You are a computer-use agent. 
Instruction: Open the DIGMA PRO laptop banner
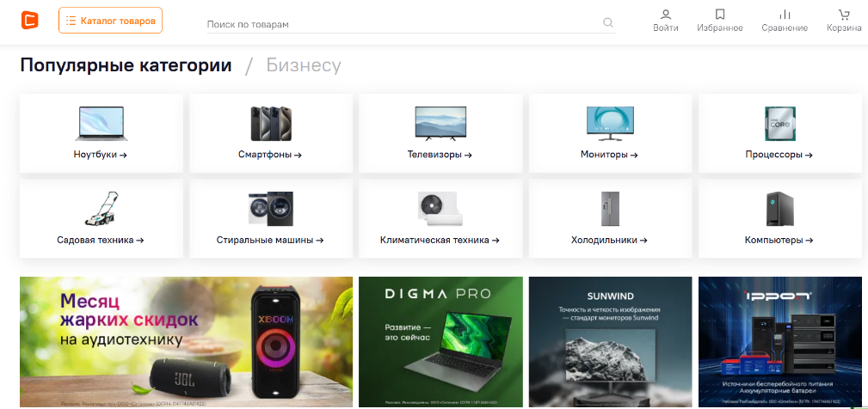point(440,341)
